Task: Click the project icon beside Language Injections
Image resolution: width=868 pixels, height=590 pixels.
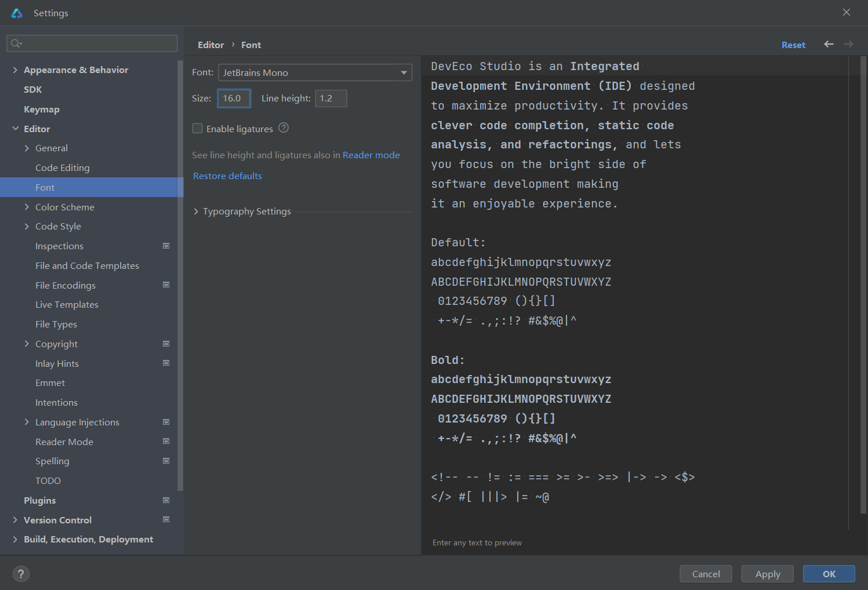Action: (x=166, y=422)
